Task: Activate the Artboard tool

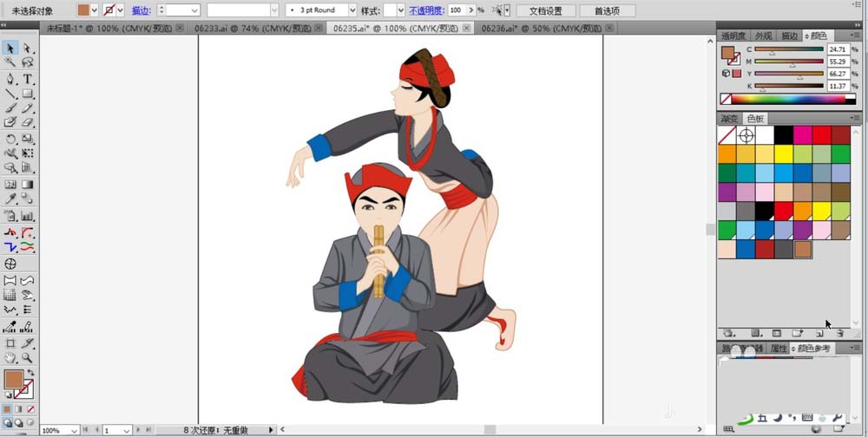Action: tap(10, 343)
